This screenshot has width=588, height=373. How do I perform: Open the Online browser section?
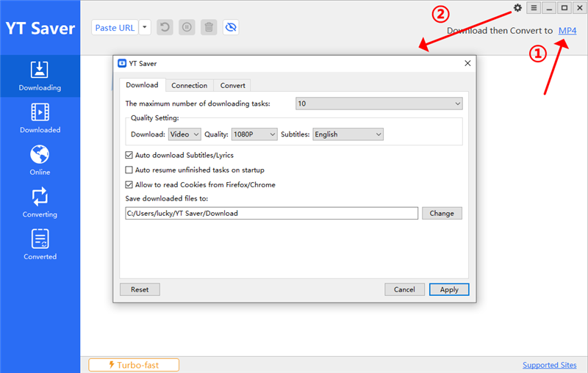(40, 160)
